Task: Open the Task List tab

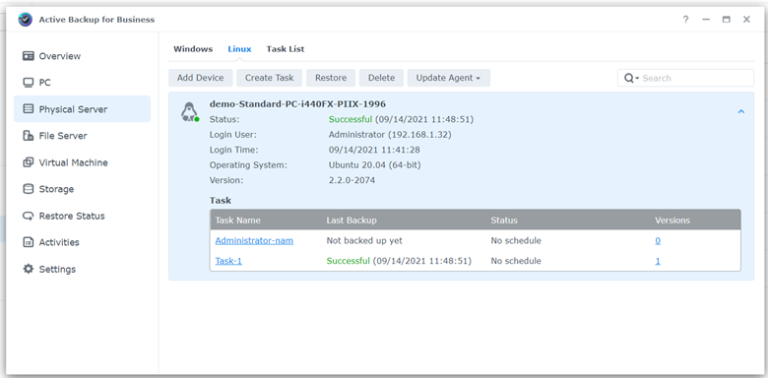Action: click(x=285, y=49)
